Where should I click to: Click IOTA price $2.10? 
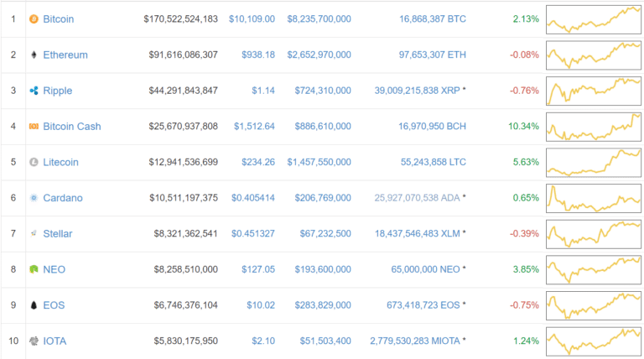click(x=263, y=341)
